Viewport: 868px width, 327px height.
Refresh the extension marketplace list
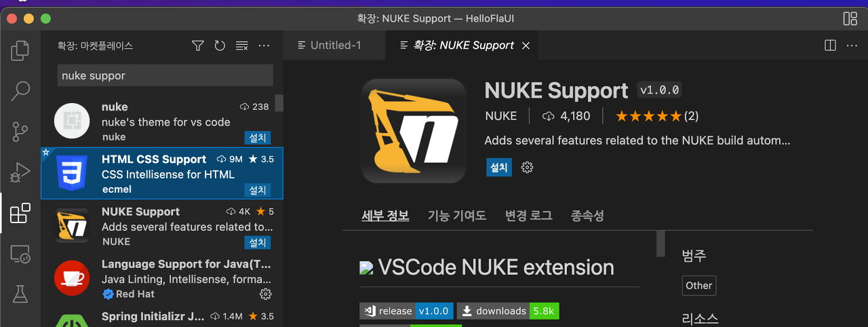pos(220,45)
